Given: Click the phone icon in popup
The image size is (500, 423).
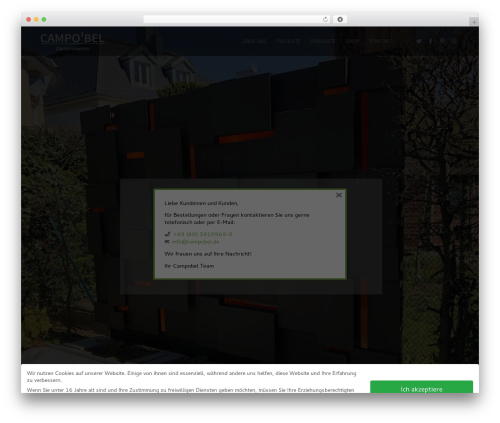Looking at the screenshot, I should (167, 234).
